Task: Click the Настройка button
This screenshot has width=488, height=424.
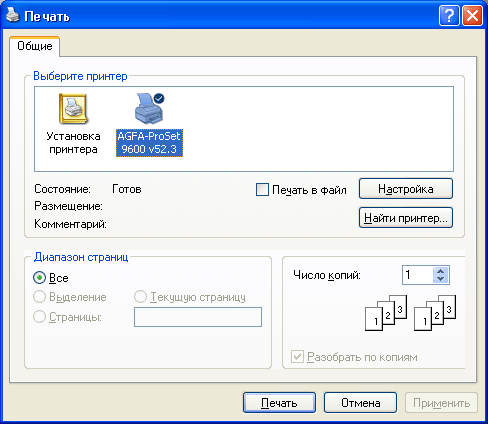Action: click(406, 189)
